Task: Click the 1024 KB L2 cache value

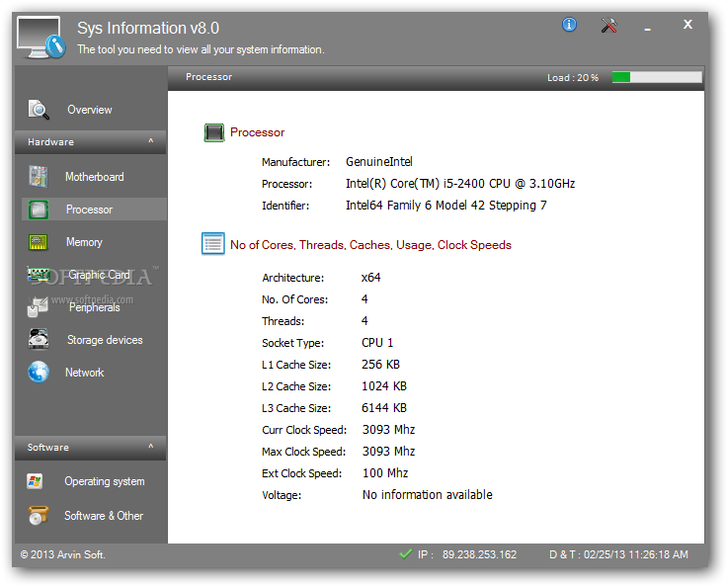Action: (384, 386)
